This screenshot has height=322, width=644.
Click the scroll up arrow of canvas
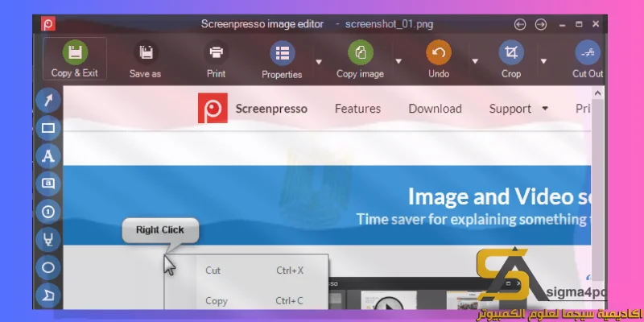click(x=597, y=93)
